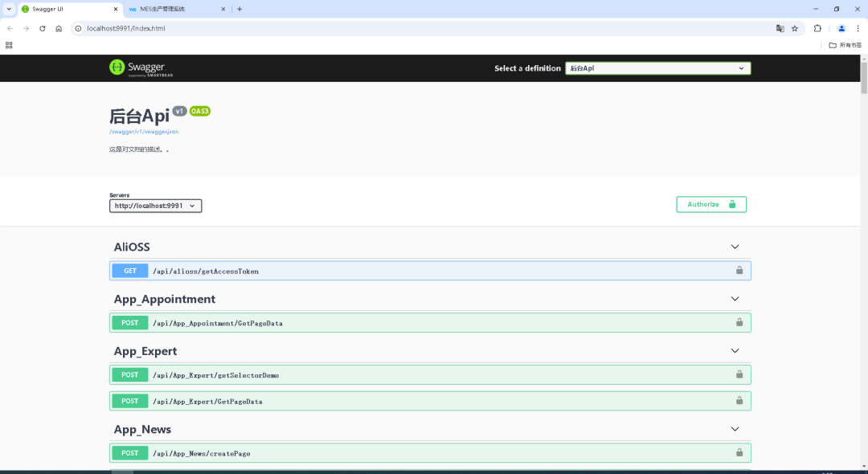Click lock icon on App_Appointment GetPageData row
This screenshot has width=868, height=474.
[739, 323]
